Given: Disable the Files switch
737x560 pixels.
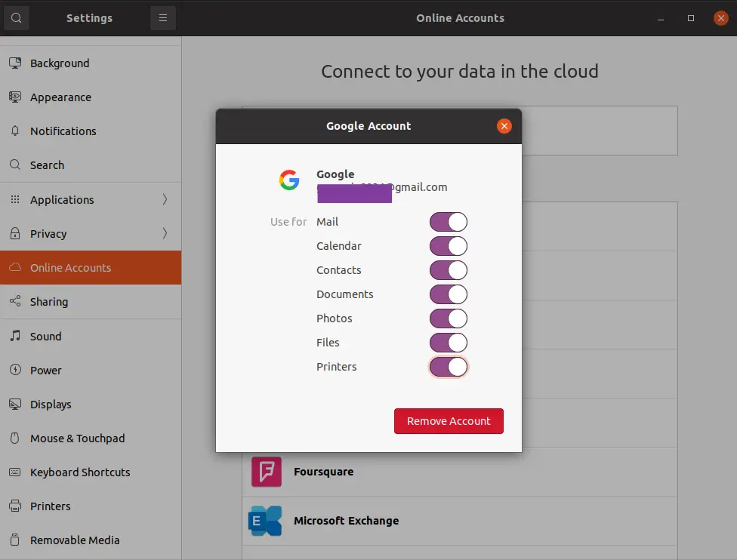Looking at the screenshot, I should (449, 343).
